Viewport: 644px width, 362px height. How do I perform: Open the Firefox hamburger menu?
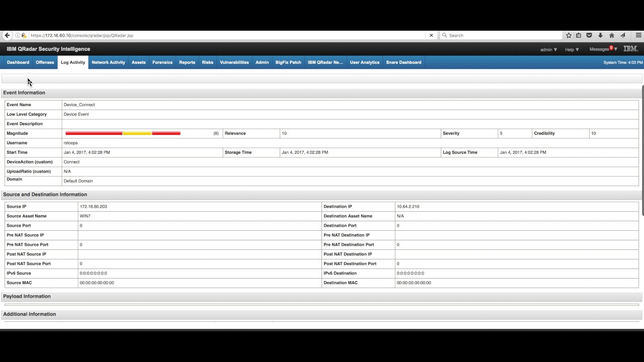(639, 35)
